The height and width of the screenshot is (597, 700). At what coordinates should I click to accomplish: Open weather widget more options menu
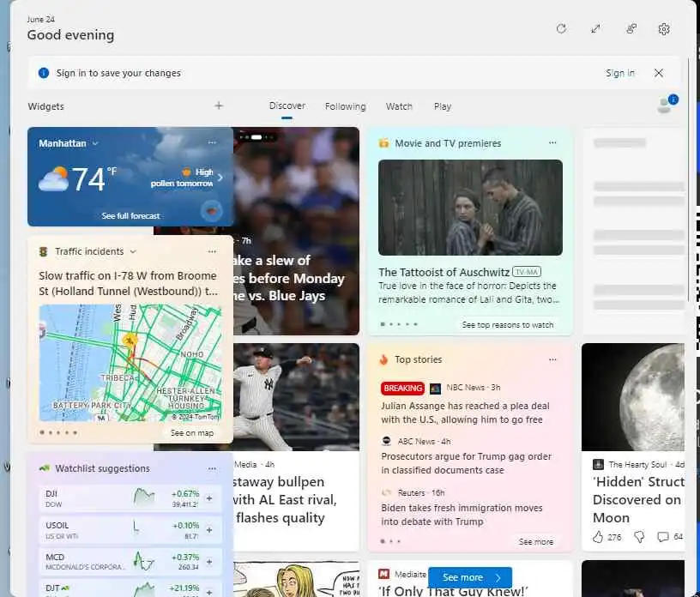click(212, 143)
